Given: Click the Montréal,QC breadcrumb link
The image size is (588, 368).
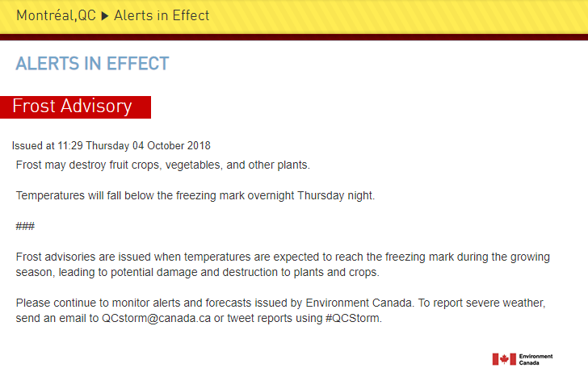Looking at the screenshot, I should 56,15.
